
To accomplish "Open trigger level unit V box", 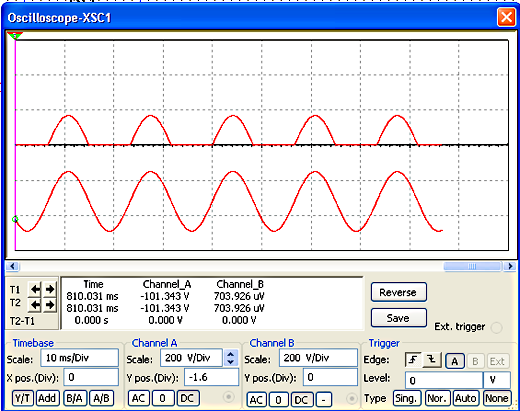I will click(x=497, y=380).
